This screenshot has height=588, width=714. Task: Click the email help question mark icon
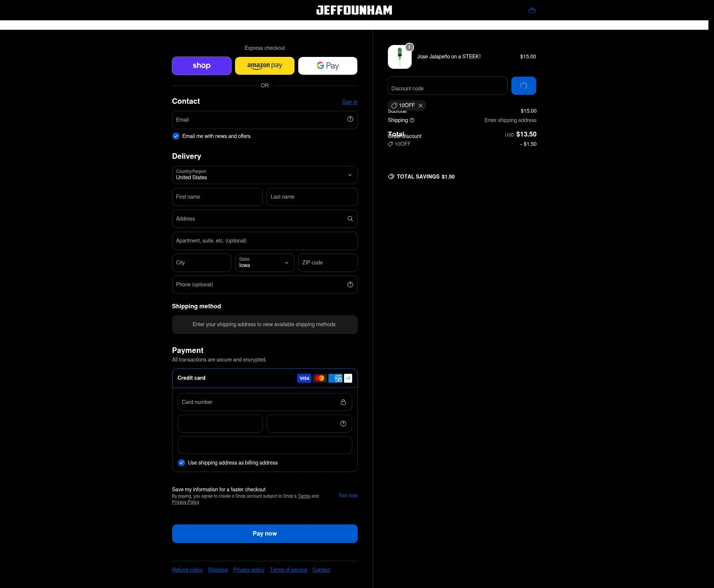click(x=350, y=119)
